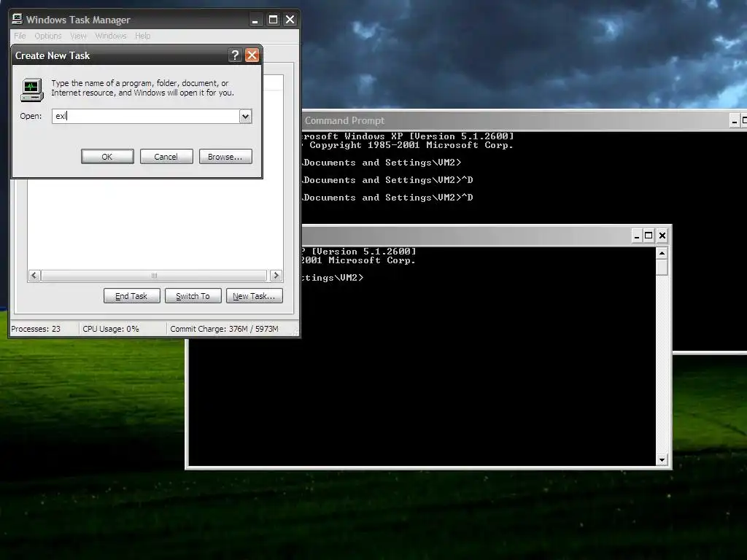Image resolution: width=747 pixels, height=560 pixels.
Task: Click the 'Command Prompt' window title bar
Action: click(514, 121)
